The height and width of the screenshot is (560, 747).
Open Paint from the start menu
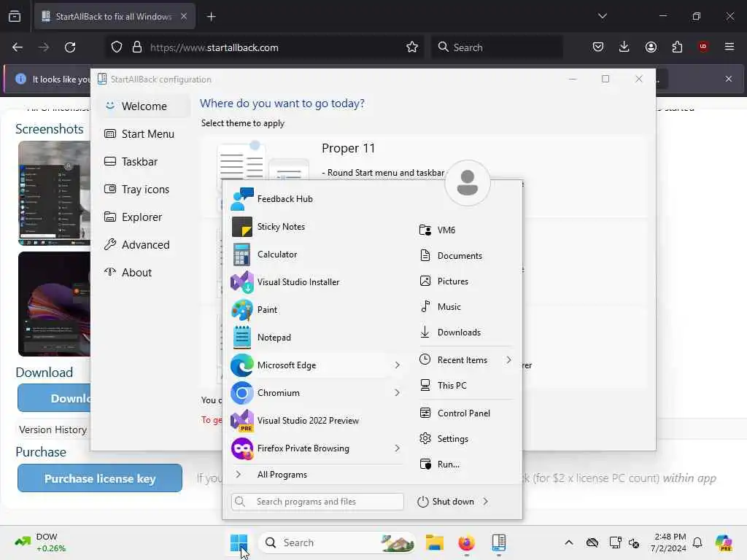(315, 309)
